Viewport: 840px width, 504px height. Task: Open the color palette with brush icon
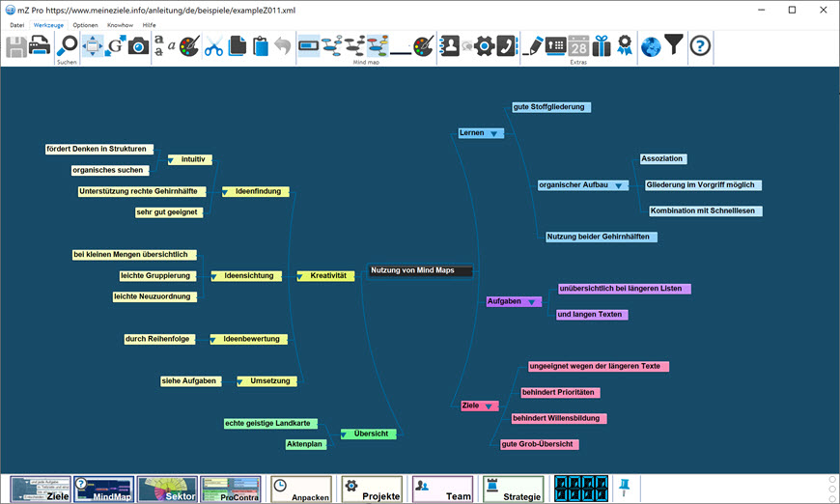[189, 45]
